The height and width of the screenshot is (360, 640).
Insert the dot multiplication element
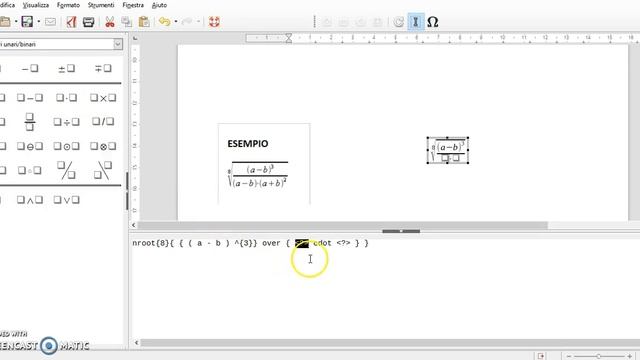(67, 98)
